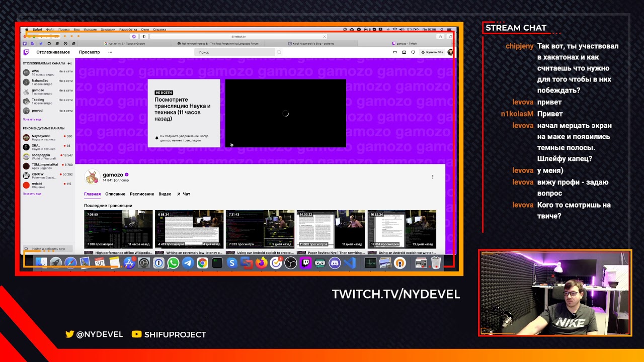644x362 pixels.
Task: Switch to the Rust Programming Language Forum tab
Action: click(x=218, y=44)
